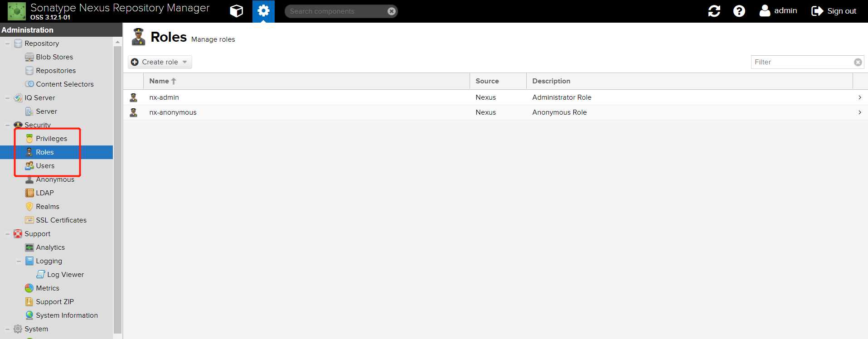Open the Help question mark icon
868x339 pixels.
[x=739, y=11]
